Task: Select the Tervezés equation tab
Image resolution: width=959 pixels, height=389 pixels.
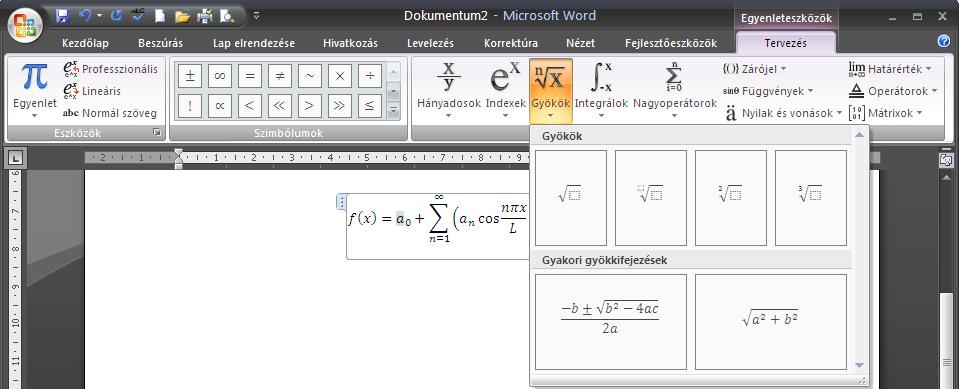Action: click(x=785, y=43)
